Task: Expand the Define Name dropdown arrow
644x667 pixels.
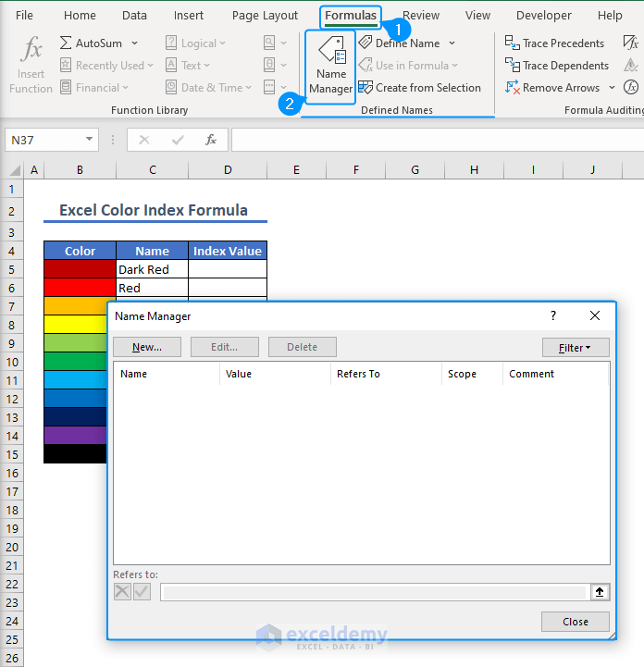Action: (x=452, y=43)
